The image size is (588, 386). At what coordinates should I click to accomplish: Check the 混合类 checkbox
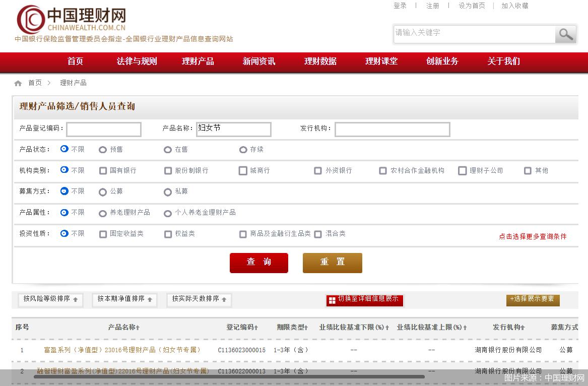(317, 234)
